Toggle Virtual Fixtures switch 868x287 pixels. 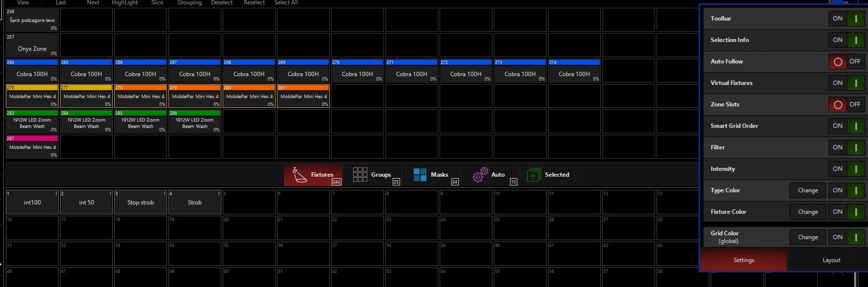[x=847, y=83]
